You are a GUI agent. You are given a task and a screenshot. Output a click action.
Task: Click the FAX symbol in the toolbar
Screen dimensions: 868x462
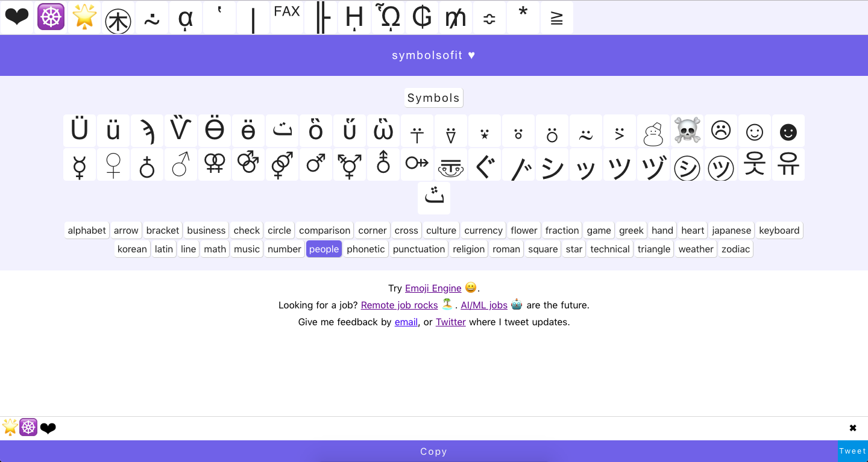pyautogui.click(x=287, y=17)
